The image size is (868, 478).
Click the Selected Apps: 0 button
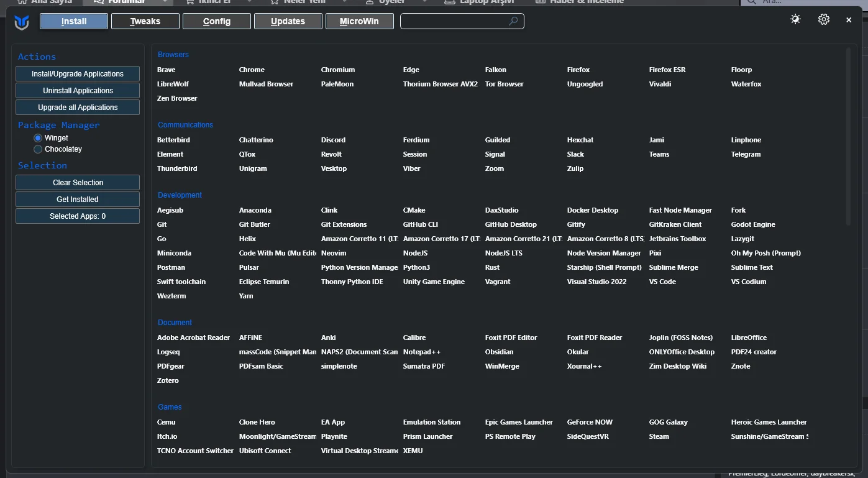[x=78, y=216]
